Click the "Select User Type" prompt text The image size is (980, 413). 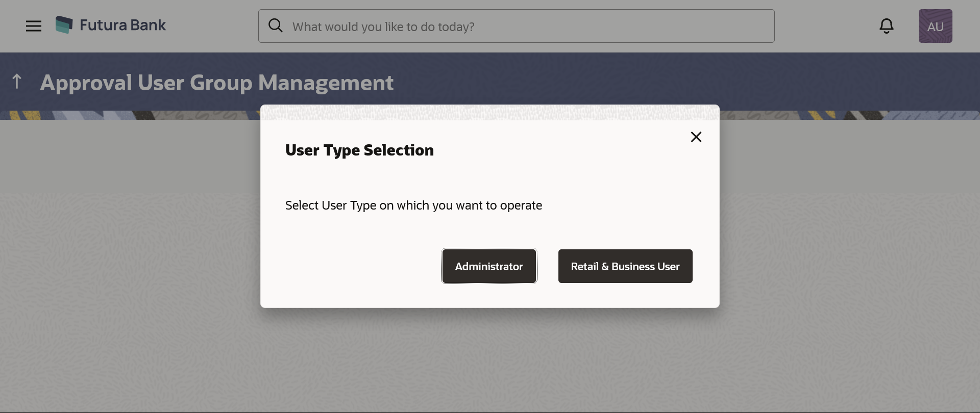(x=413, y=205)
